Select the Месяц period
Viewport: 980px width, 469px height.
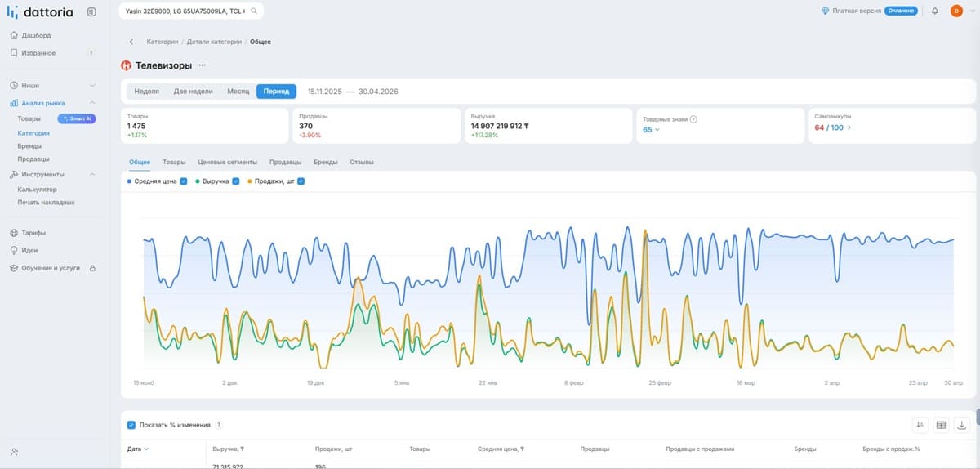238,92
